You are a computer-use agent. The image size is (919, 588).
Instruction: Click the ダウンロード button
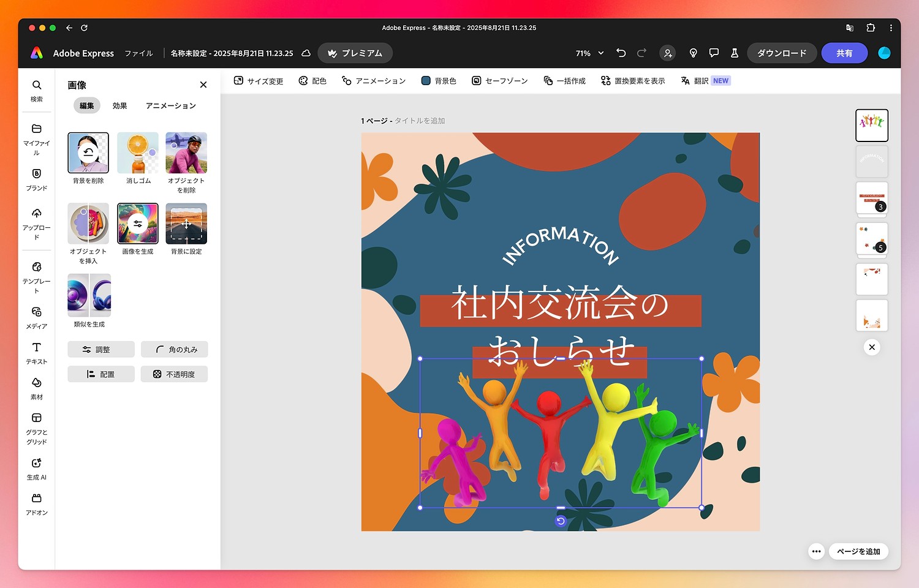(x=782, y=53)
